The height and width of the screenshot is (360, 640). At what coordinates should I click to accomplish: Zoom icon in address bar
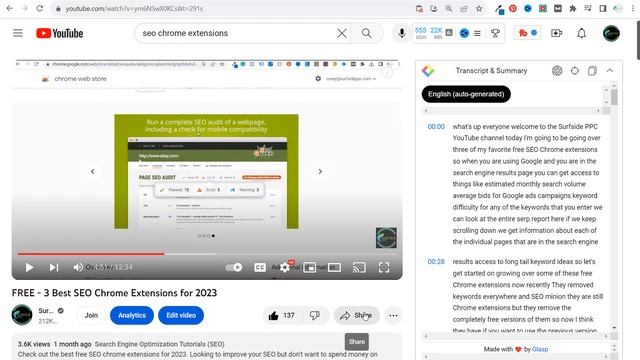coord(449,8)
